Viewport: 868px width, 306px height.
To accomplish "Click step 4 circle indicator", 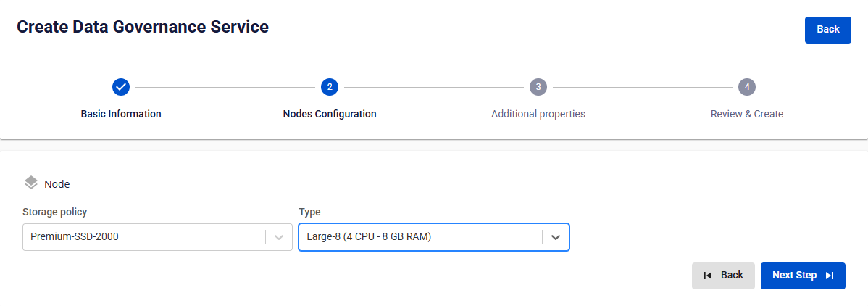I will (747, 87).
